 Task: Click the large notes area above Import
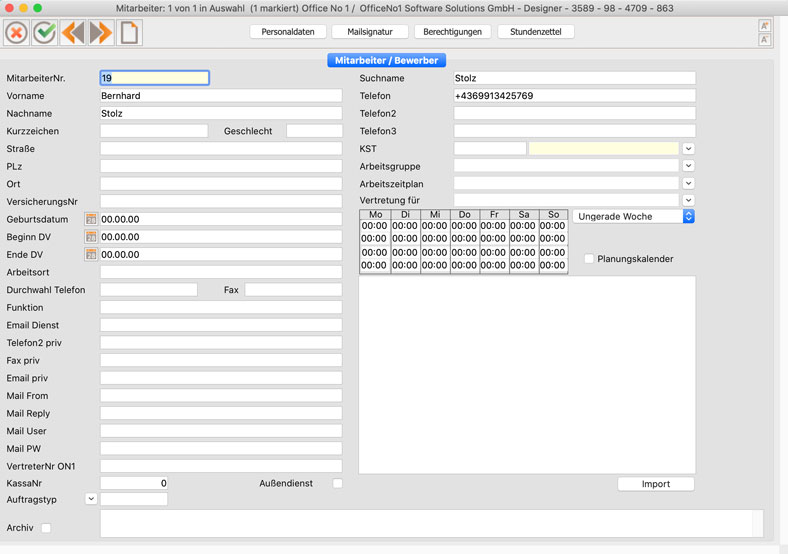pos(527,375)
